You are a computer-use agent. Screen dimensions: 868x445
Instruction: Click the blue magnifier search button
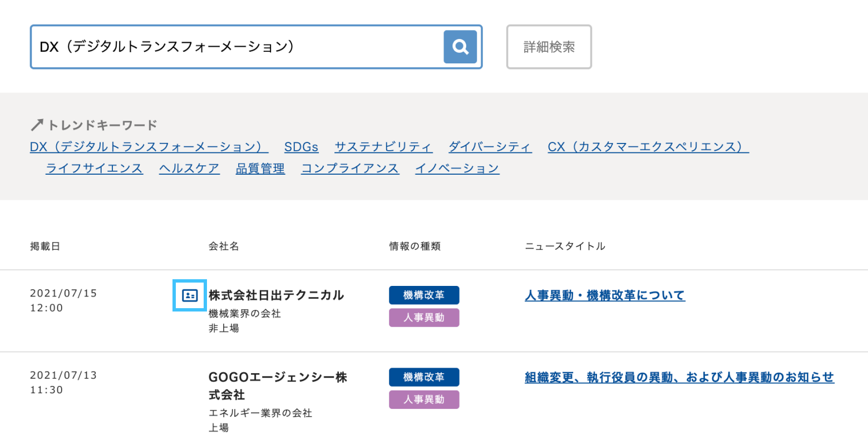460,47
